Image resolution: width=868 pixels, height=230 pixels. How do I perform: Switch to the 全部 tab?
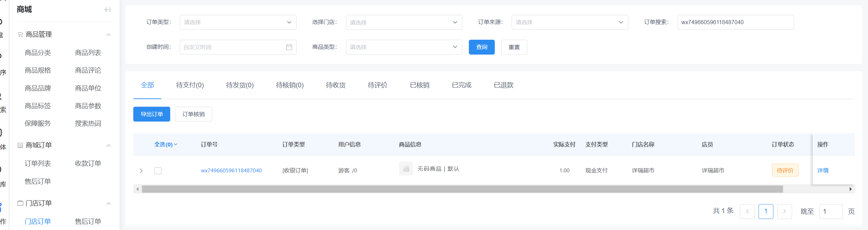(147, 85)
